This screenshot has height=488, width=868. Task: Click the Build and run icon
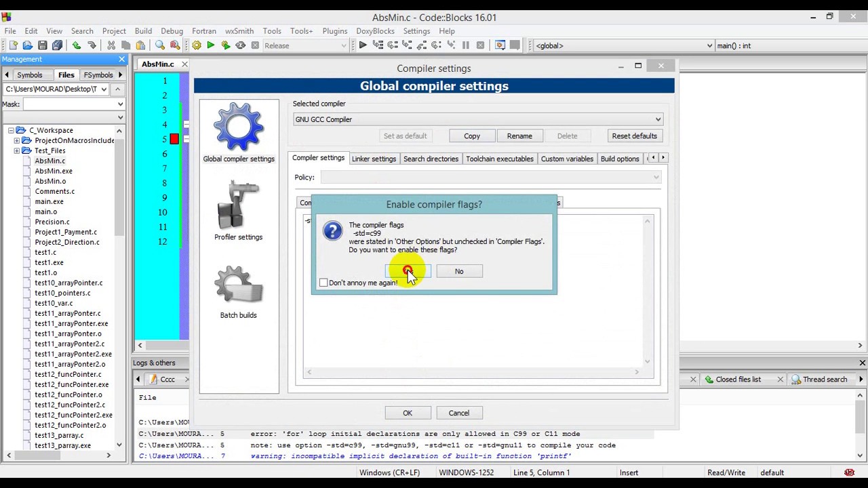(x=226, y=45)
